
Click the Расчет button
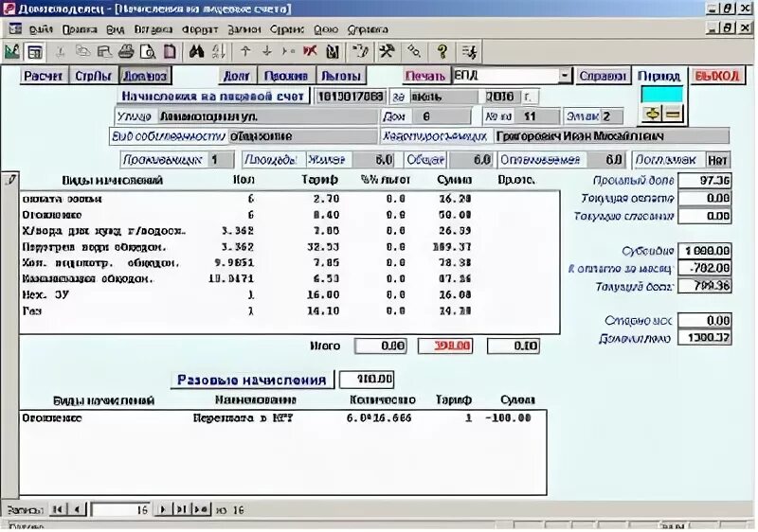pyautogui.click(x=44, y=76)
